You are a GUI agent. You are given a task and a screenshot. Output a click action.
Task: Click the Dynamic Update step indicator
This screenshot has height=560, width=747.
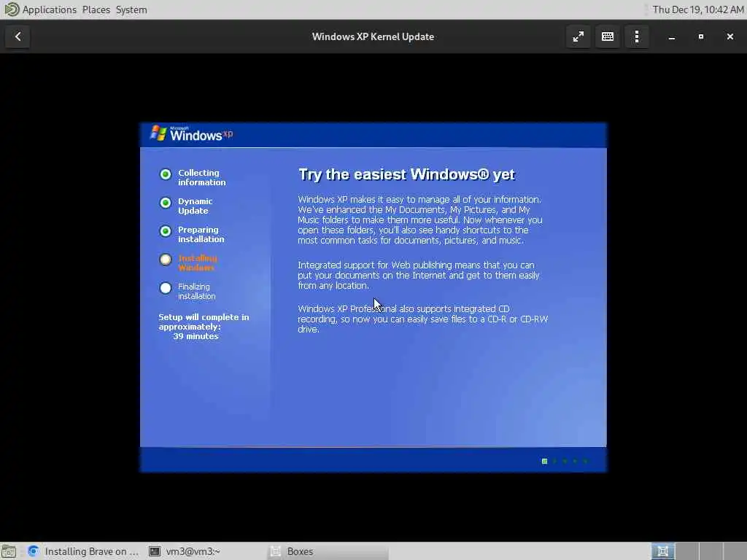(166, 203)
